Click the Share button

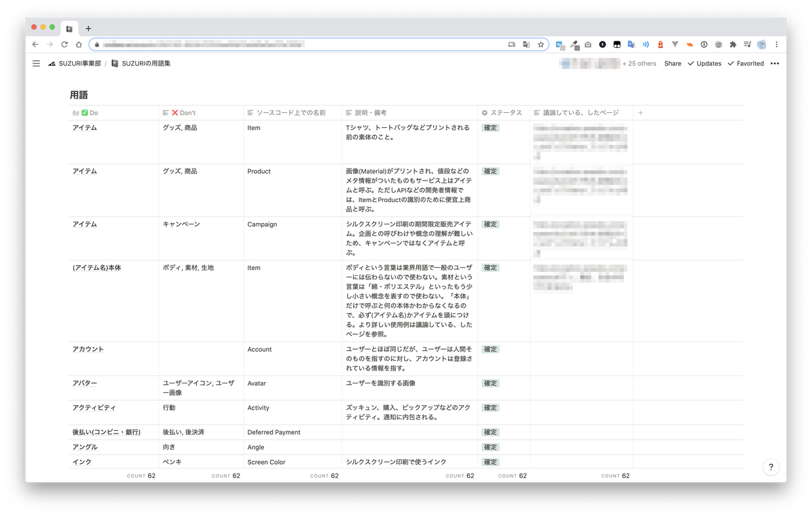(x=673, y=63)
